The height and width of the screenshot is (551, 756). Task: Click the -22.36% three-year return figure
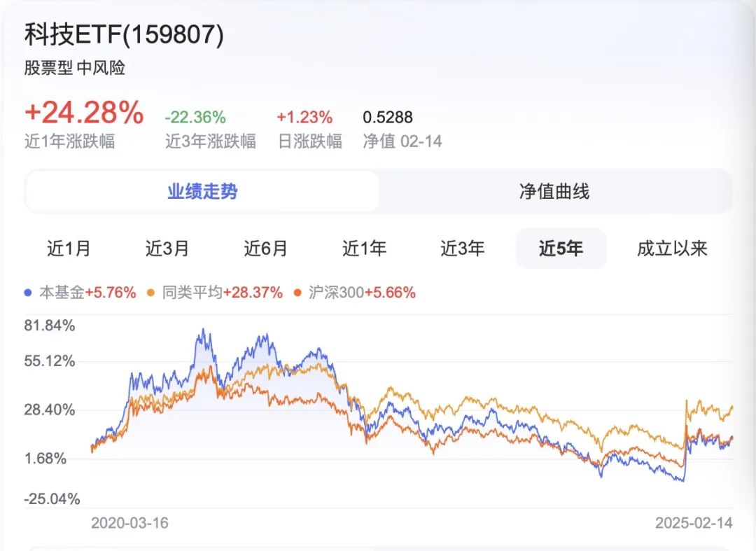click(195, 117)
